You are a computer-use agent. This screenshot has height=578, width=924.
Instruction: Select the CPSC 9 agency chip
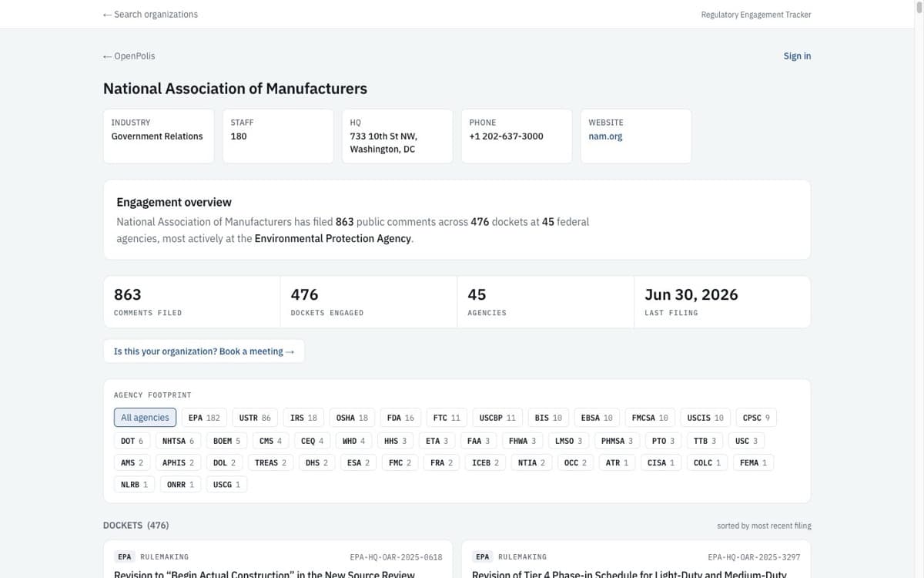click(756, 418)
